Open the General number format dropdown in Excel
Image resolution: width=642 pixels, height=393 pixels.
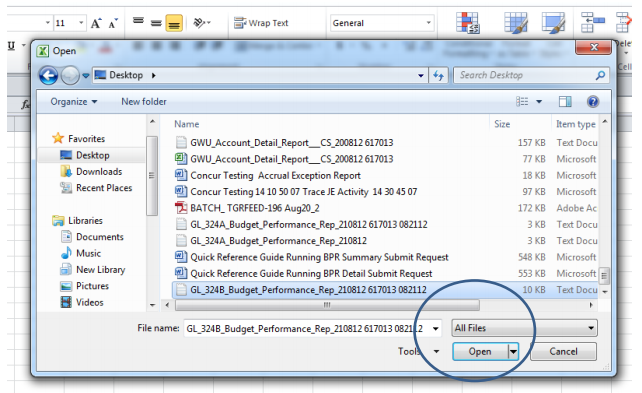[x=429, y=23]
